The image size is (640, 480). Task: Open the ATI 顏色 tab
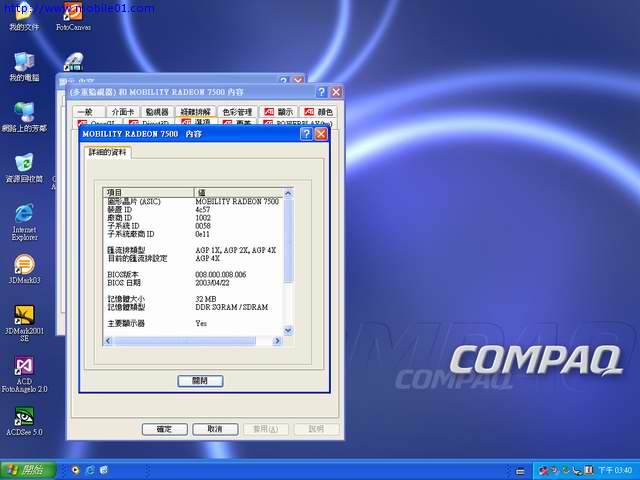point(319,111)
